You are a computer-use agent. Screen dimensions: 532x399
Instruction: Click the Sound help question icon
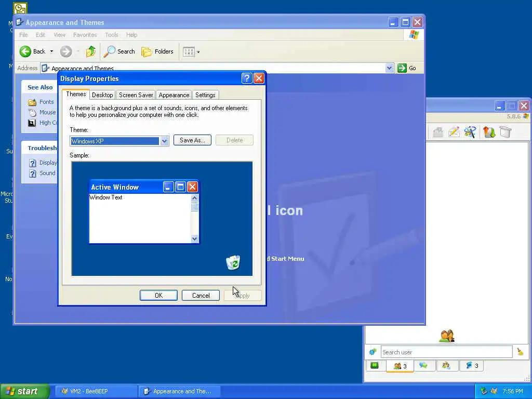(x=32, y=174)
